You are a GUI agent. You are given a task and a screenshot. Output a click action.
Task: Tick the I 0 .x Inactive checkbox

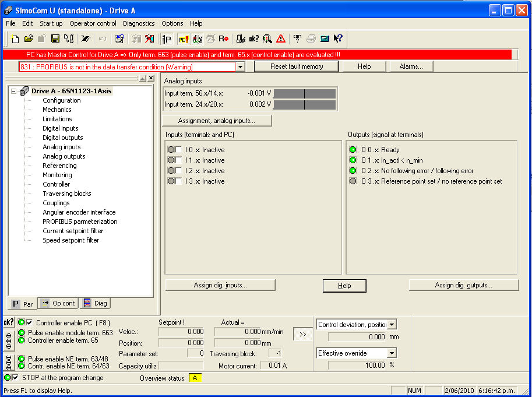point(178,150)
